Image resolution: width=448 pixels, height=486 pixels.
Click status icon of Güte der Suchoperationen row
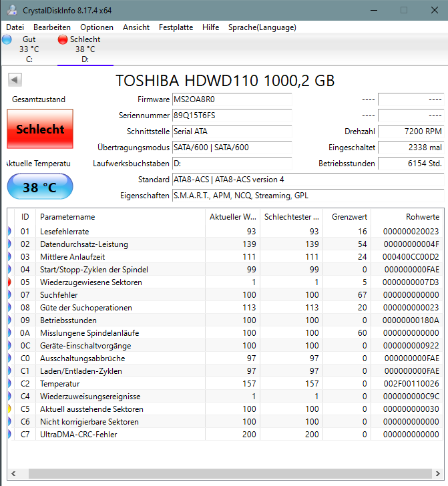(x=9, y=308)
